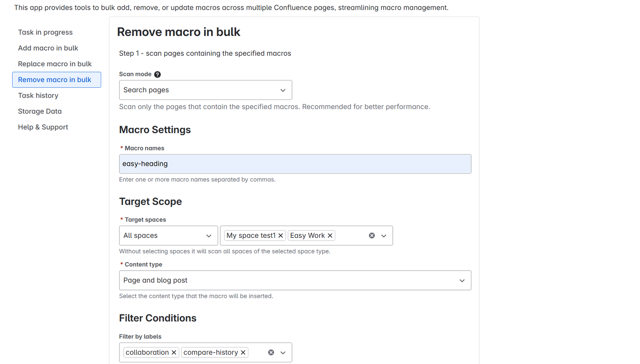The width and height of the screenshot is (640, 364).
Task: Remove the 'collaboration' label tag
Action: (x=174, y=352)
